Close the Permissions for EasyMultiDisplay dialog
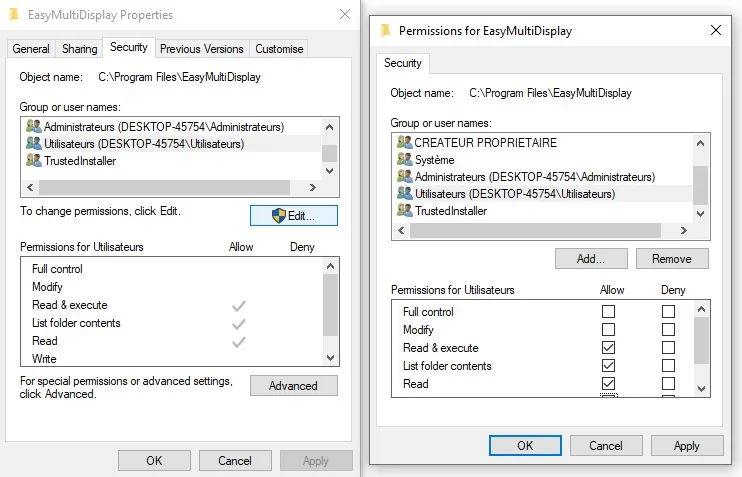The image size is (742, 477). click(x=716, y=30)
